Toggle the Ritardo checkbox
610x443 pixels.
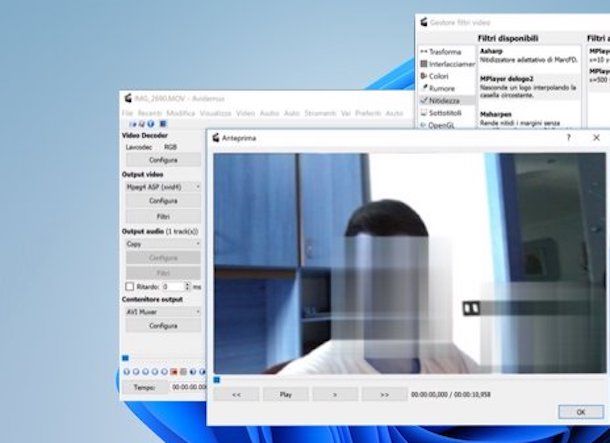point(130,287)
